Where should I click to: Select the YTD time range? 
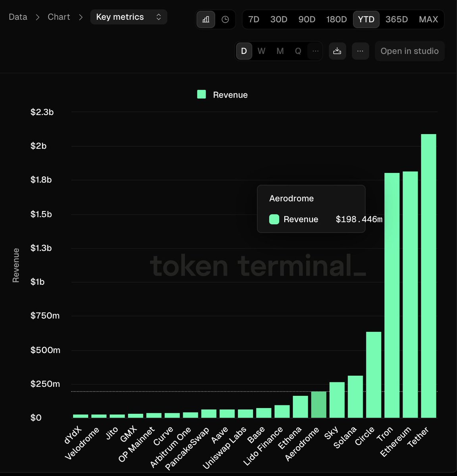click(x=366, y=19)
